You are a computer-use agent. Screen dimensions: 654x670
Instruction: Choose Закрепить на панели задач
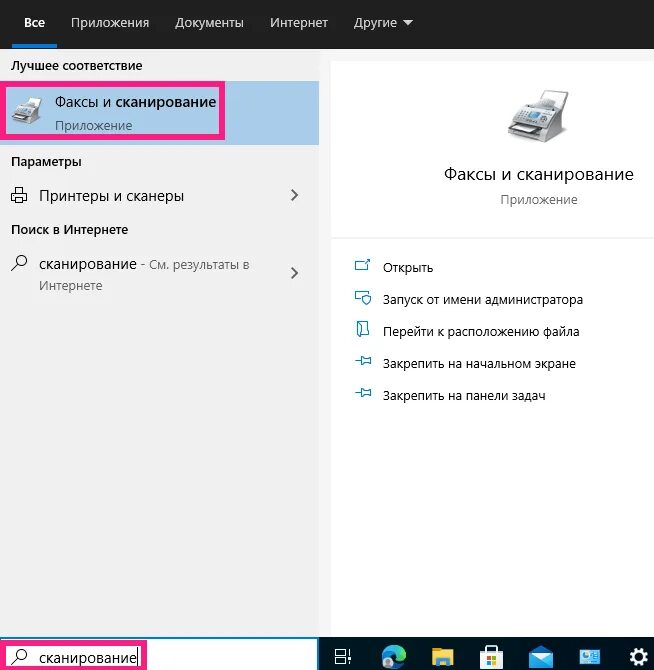coord(464,396)
